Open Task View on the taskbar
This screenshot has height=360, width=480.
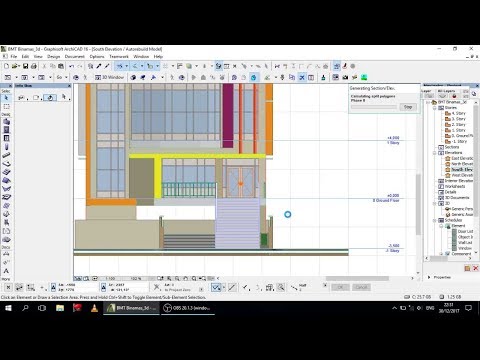tap(42, 308)
